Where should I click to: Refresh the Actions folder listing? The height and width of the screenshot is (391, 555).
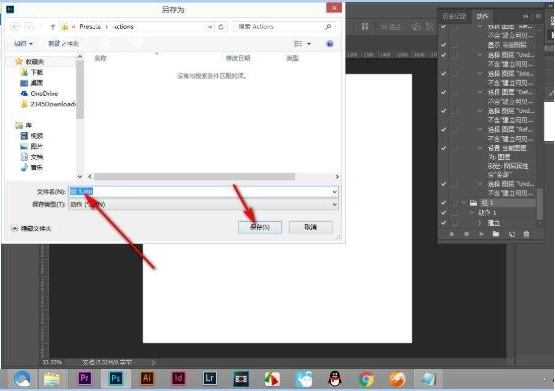(x=221, y=27)
